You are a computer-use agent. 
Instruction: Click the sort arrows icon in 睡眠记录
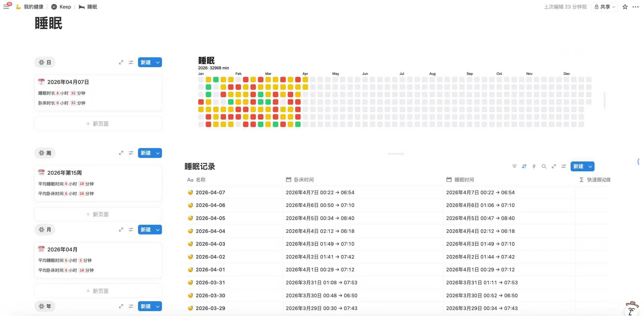524,166
